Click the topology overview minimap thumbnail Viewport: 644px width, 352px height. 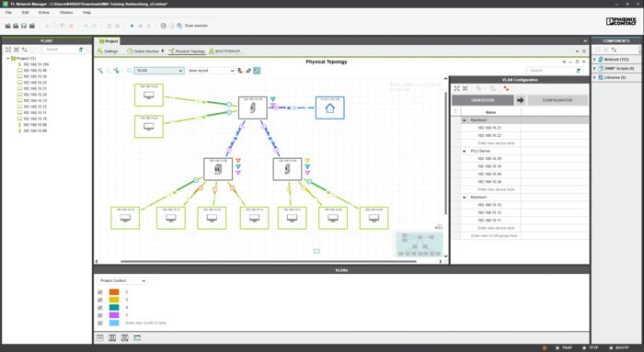(419, 244)
